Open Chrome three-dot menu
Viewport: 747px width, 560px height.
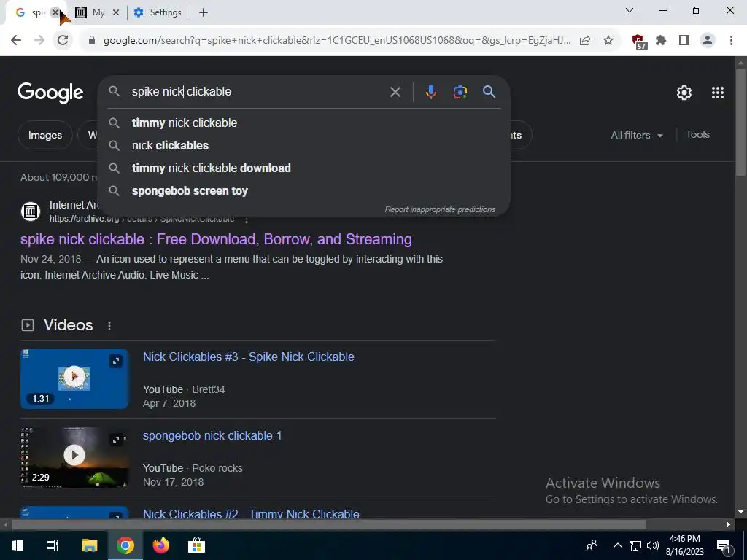[x=731, y=41]
